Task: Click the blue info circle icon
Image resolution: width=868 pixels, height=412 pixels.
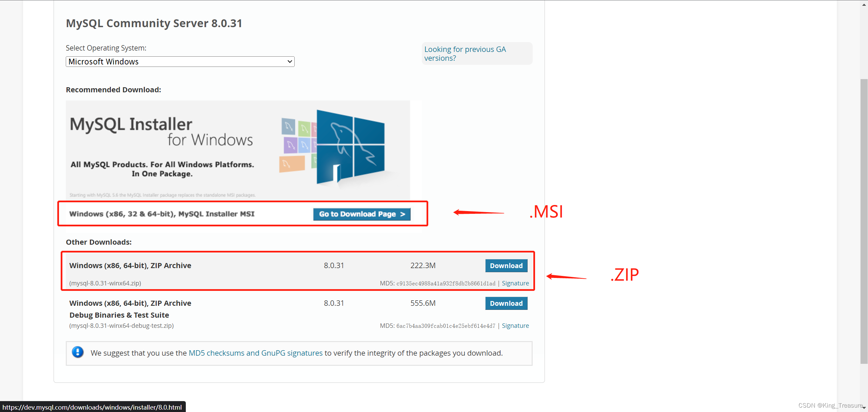Action: tap(78, 352)
